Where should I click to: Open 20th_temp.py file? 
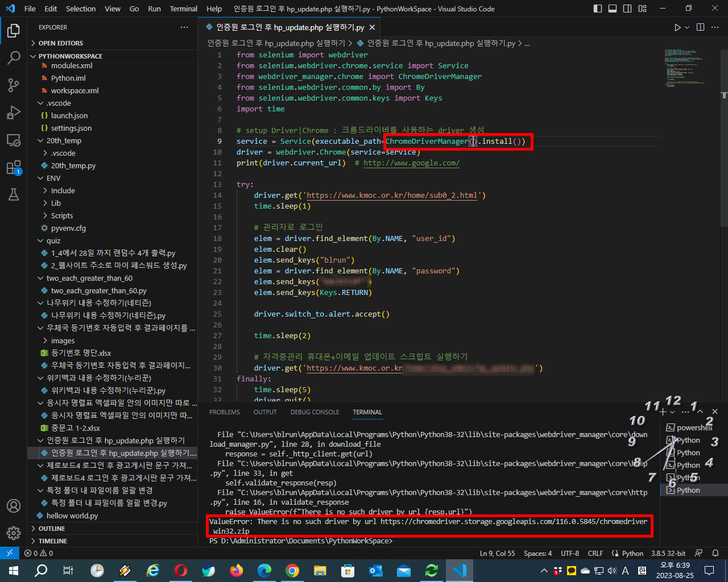[73, 165]
